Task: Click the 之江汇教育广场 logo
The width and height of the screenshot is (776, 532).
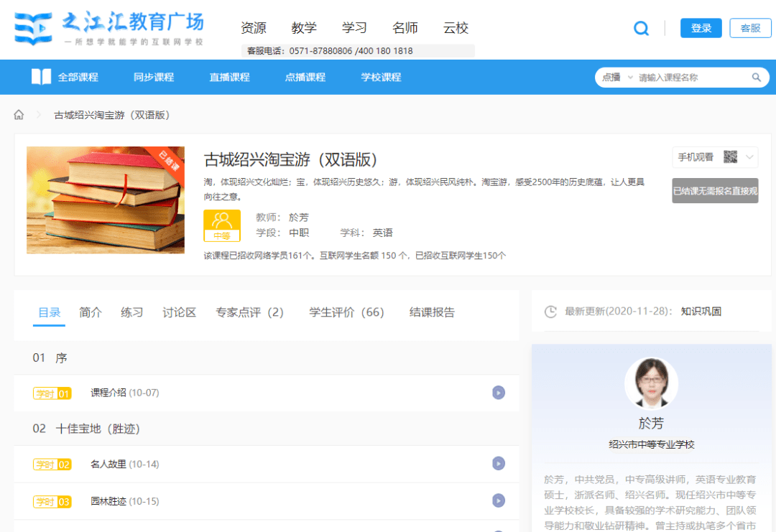Action: pos(109,29)
